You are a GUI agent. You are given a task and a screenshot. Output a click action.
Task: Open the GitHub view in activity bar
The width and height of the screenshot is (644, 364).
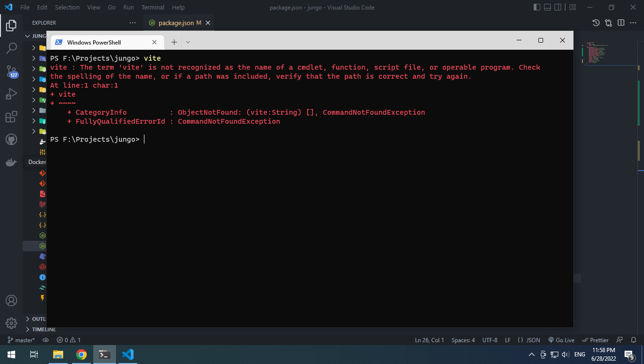click(x=11, y=139)
